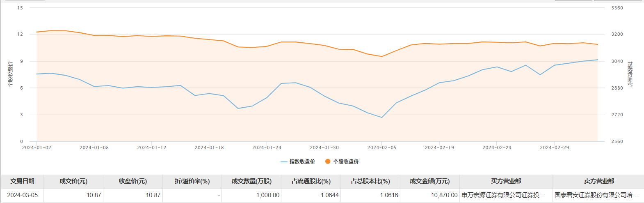Viewport: 644px width, 203px height.
Task: Click the 折/溢价率(%) column header
Action: (x=192, y=181)
